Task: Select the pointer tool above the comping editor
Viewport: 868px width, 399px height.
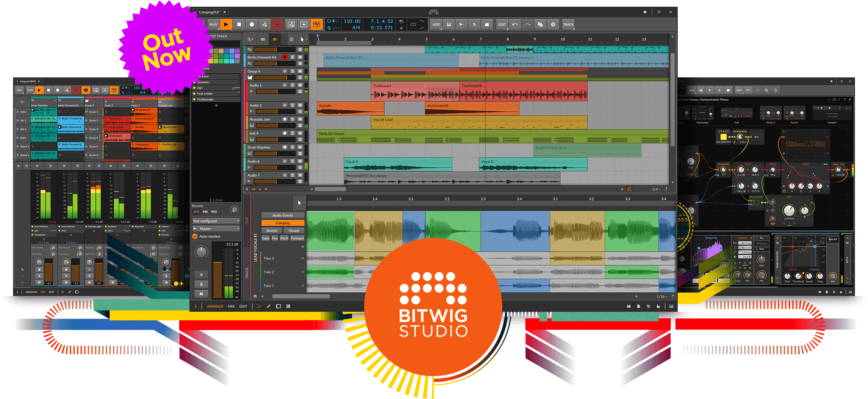Action: click(299, 202)
